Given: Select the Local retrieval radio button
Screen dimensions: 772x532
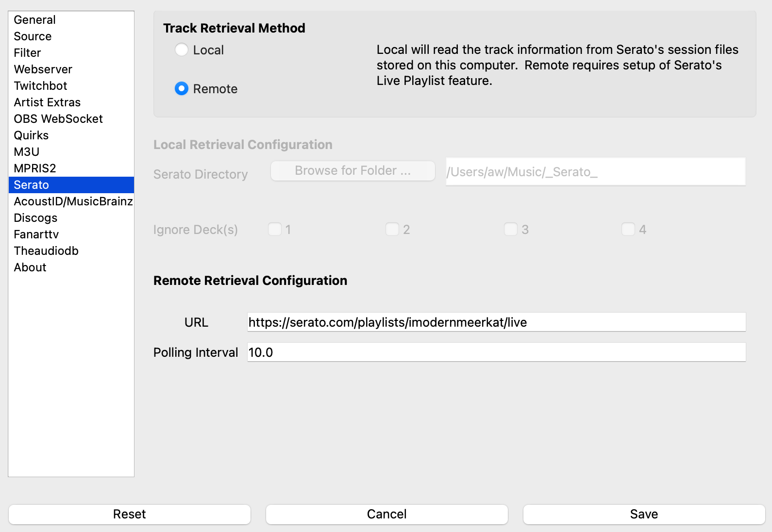Looking at the screenshot, I should (182, 50).
